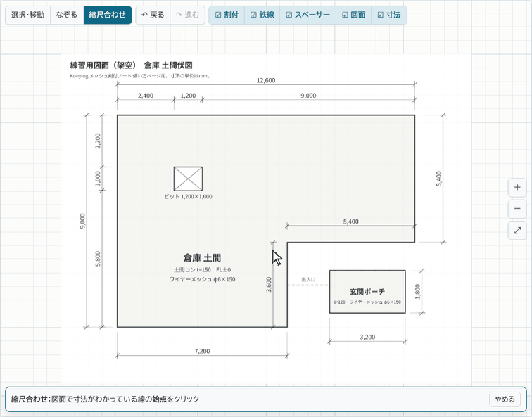Viewport: 532px width, 417px height.
Task: Click the pit box with X mark
Action: click(188, 179)
